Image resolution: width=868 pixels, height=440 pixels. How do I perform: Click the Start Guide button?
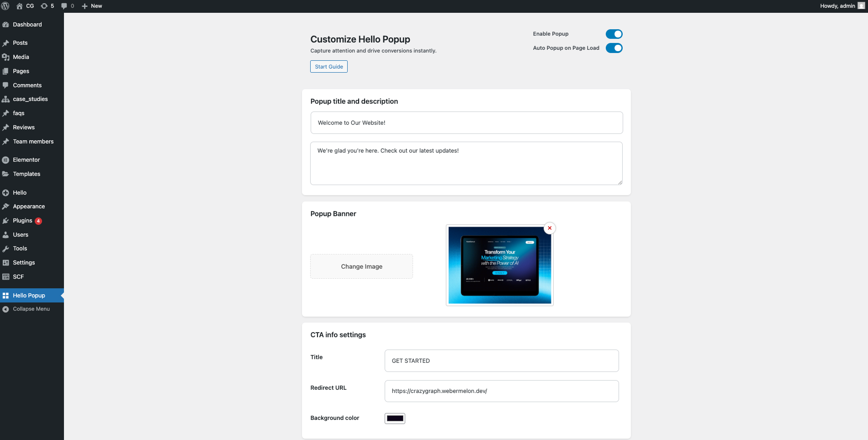[329, 67]
